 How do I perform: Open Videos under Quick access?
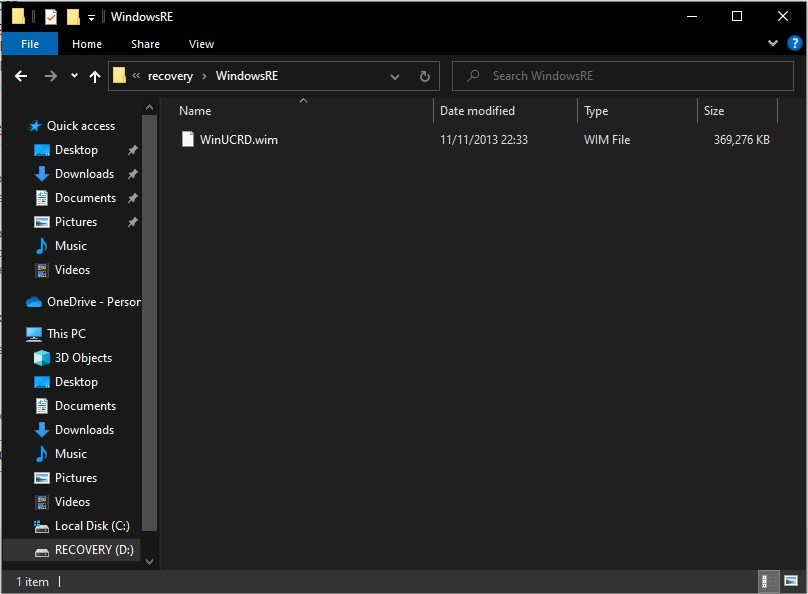click(72, 269)
